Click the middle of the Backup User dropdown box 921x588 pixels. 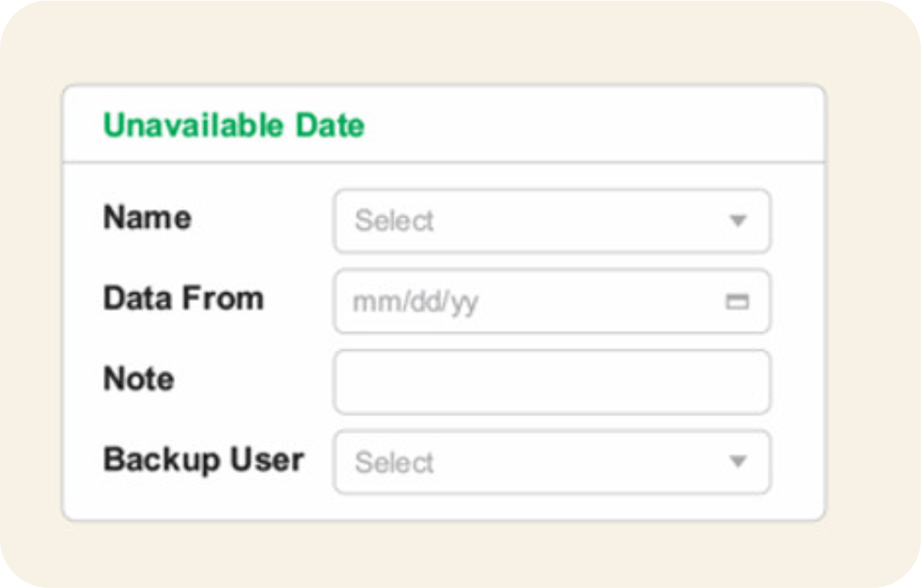coord(552,462)
